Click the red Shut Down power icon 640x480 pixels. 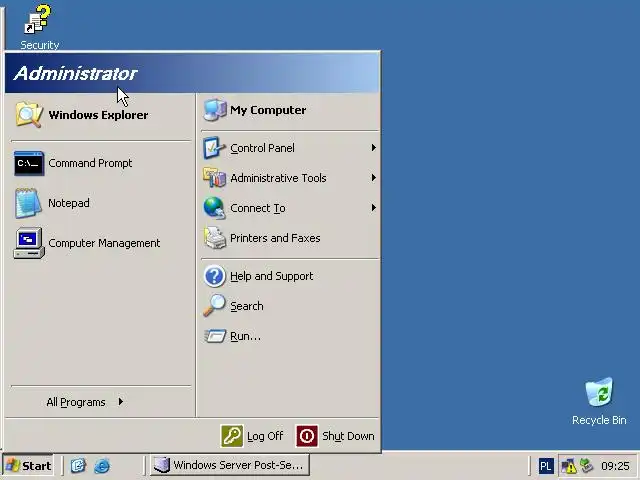tap(307, 436)
